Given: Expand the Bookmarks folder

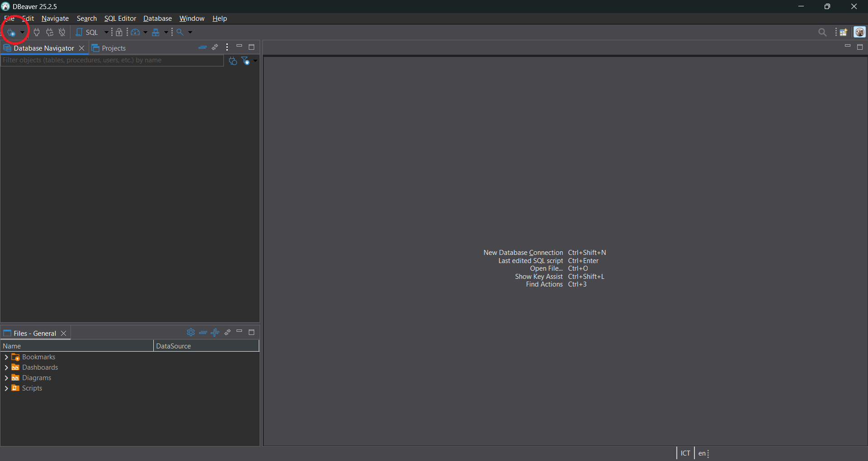Looking at the screenshot, I should click(x=6, y=358).
